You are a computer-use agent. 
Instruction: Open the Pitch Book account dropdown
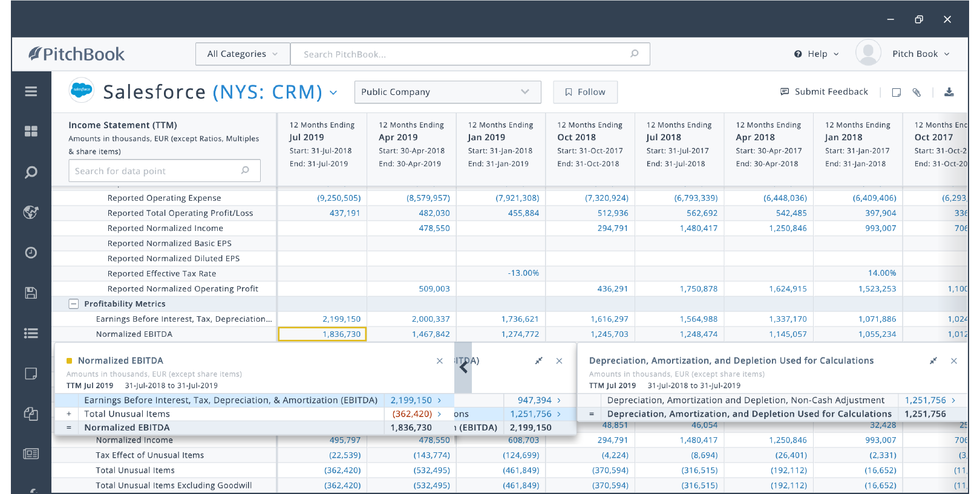point(921,54)
